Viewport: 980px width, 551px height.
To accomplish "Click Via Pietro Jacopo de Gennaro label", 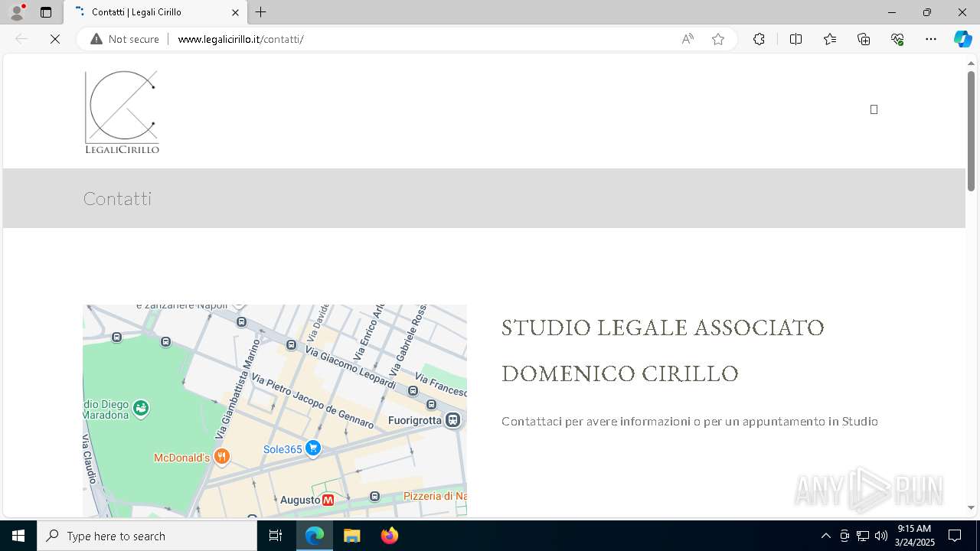I will [x=312, y=401].
